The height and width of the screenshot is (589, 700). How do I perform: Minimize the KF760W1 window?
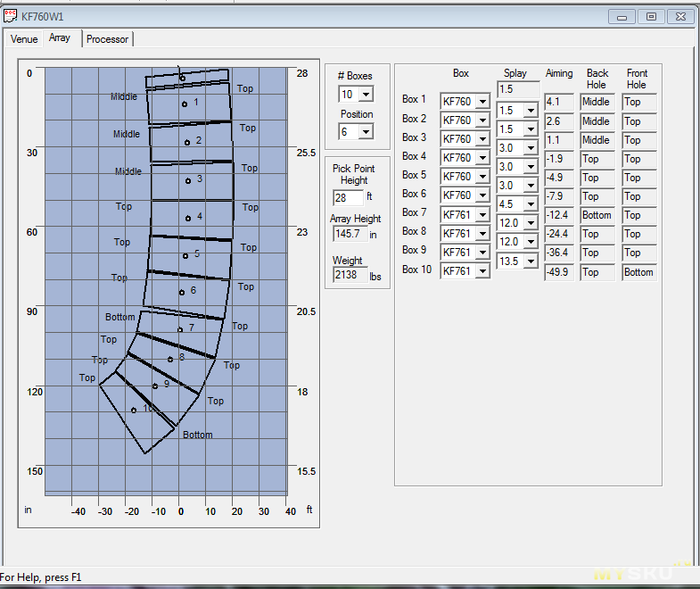(622, 17)
